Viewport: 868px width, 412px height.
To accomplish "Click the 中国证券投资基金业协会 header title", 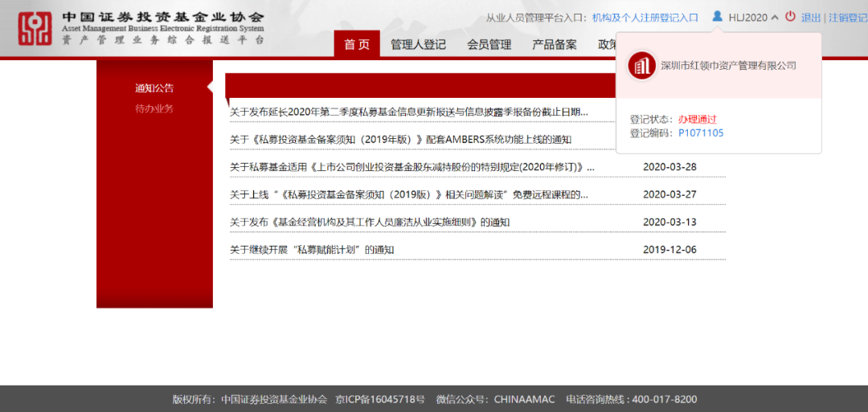I will 162,17.
